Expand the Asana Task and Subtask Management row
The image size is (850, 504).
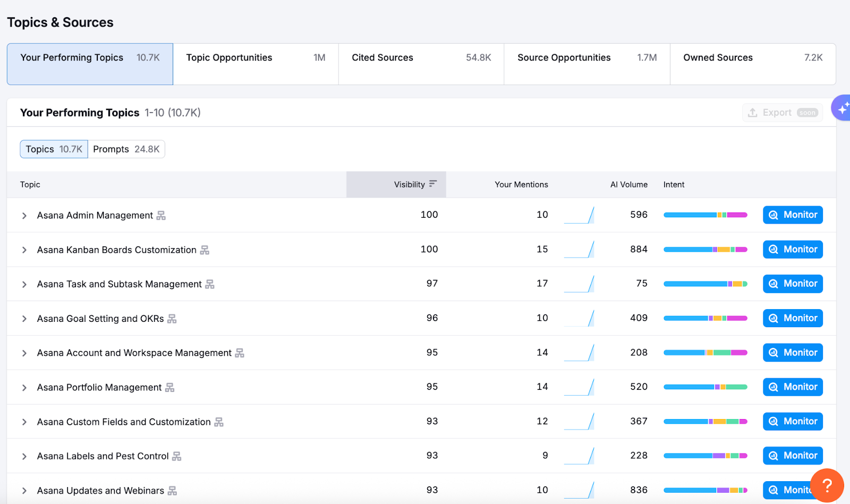coord(24,284)
